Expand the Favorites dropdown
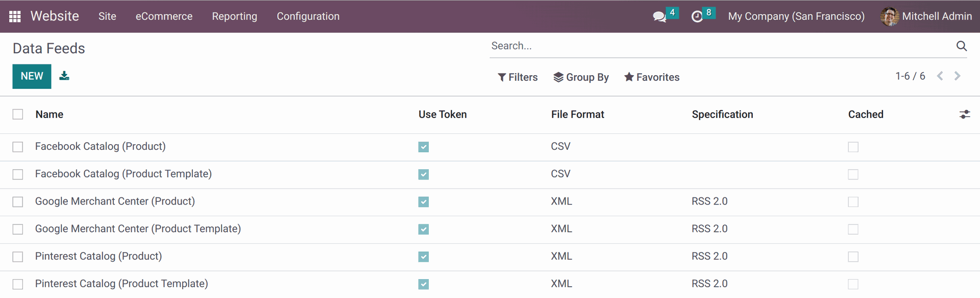 [652, 77]
